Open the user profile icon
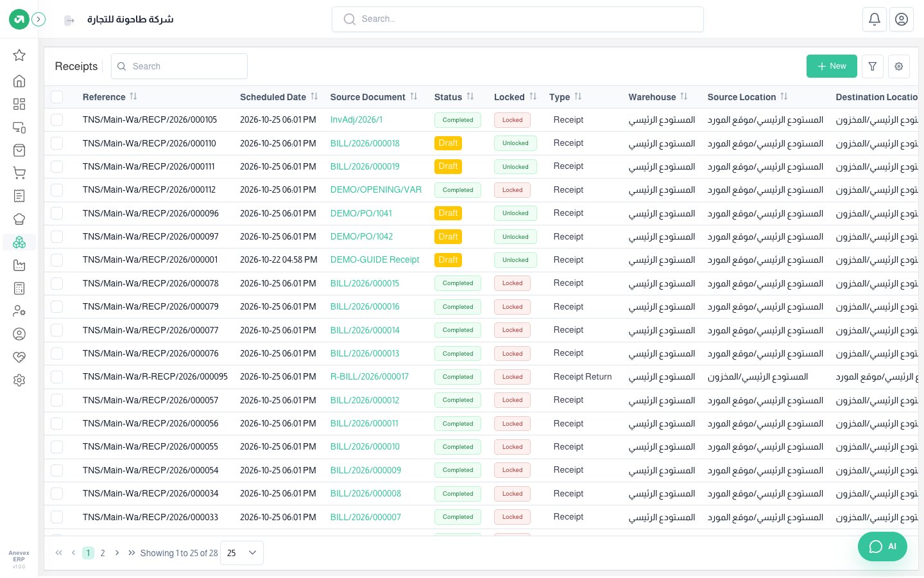924x578 pixels. (902, 19)
